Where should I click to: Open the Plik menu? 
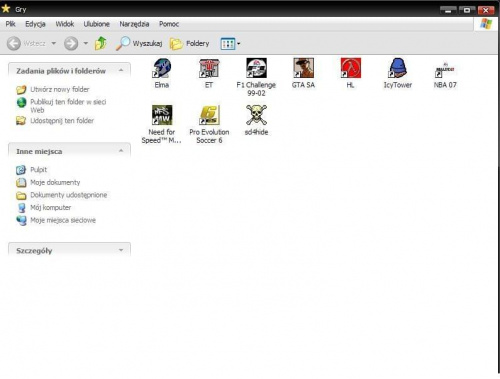click(10, 24)
